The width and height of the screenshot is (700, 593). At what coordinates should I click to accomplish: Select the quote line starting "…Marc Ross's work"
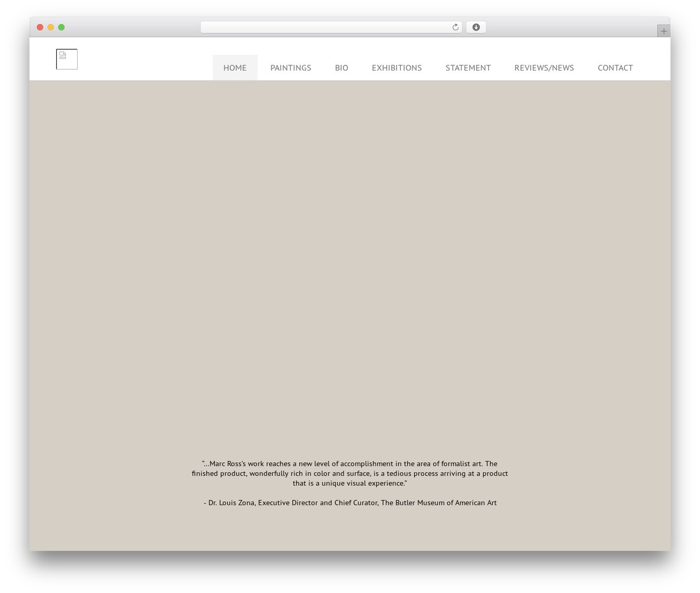click(x=350, y=463)
